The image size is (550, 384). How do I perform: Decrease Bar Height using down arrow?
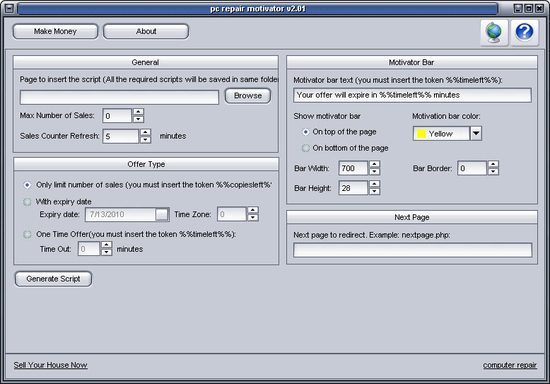coord(374,191)
